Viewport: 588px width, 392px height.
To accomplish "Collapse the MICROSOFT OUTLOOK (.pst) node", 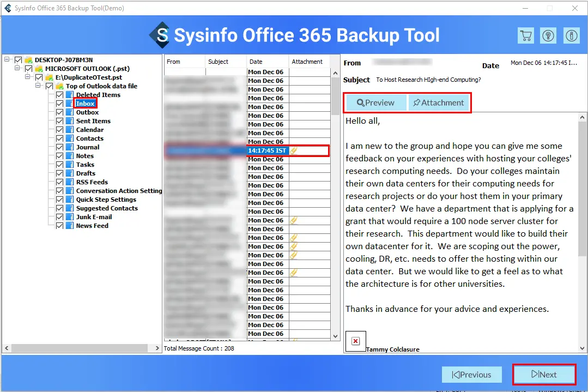I will pyautogui.click(x=17, y=68).
